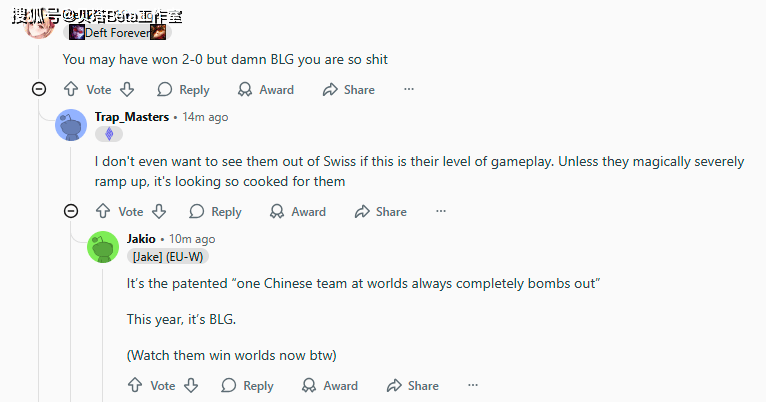
Task: Reply to the top comment
Action: coord(183,90)
